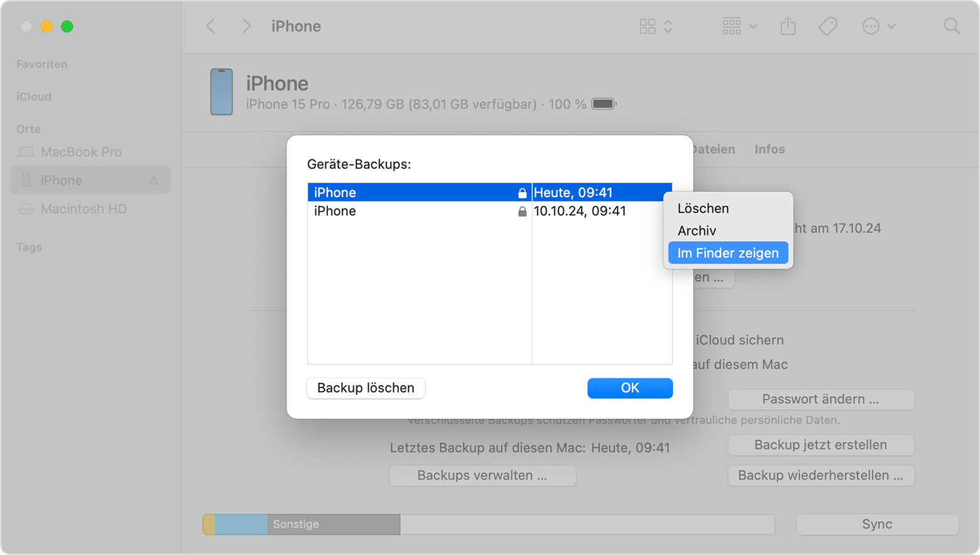Click Macintosh HD drive icon
Screen dimensions: 980x555
pos(26,209)
